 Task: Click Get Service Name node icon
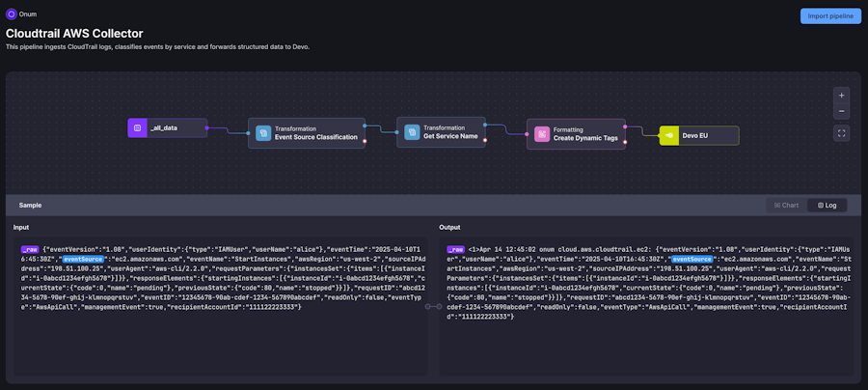click(412, 132)
